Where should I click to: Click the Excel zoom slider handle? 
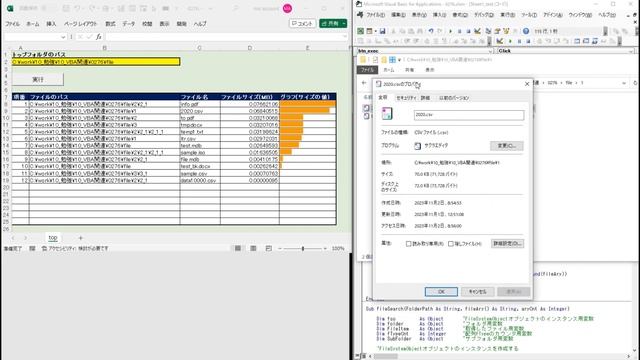303,248
